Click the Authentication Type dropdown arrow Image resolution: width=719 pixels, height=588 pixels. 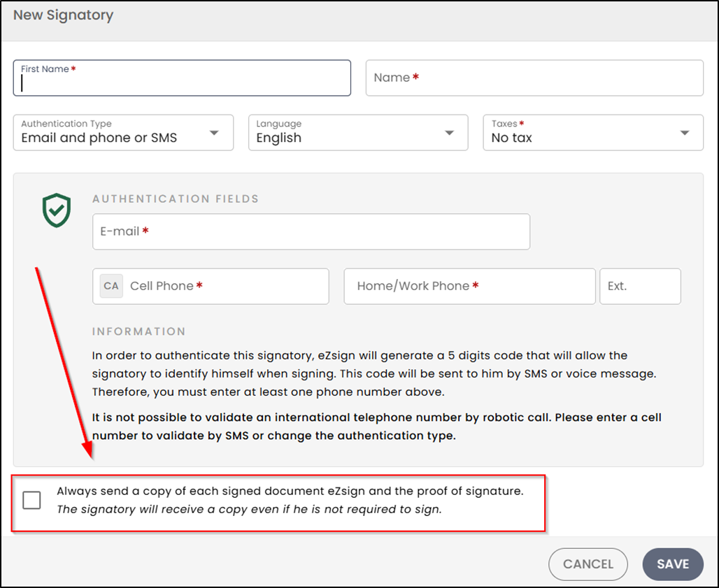point(214,133)
